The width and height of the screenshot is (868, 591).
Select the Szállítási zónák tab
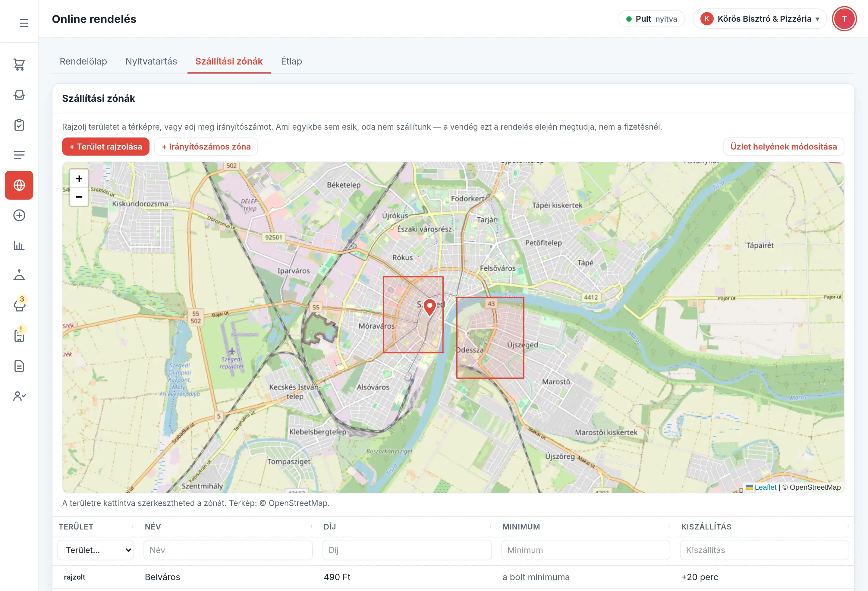point(229,61)
